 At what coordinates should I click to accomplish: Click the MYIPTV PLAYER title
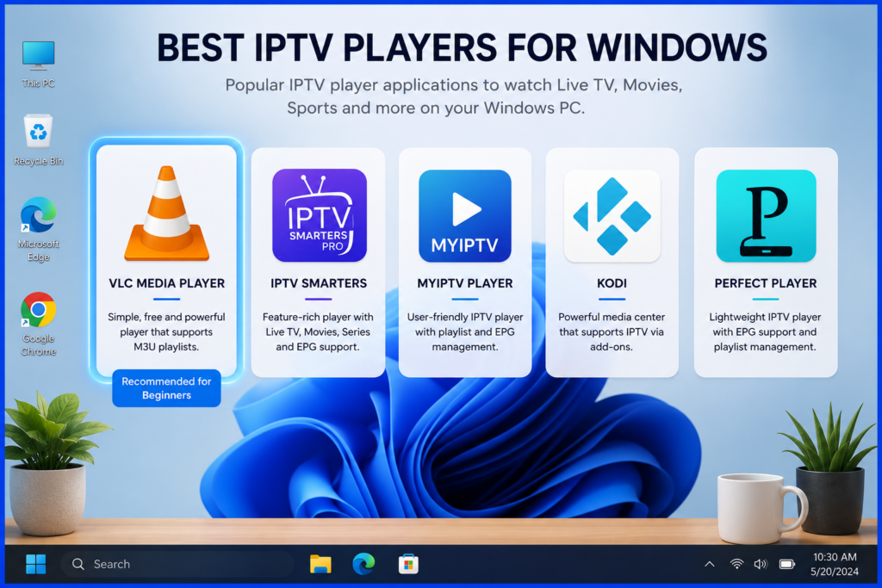[464, 283]
